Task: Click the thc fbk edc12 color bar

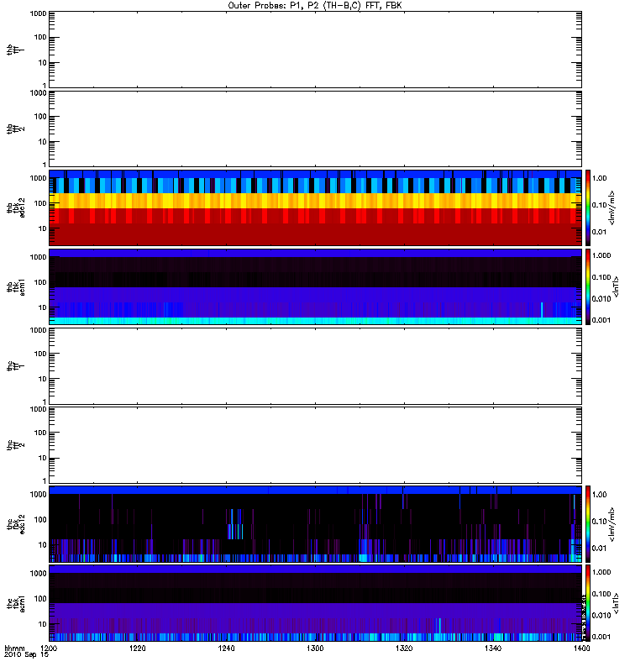Action: 588,524
